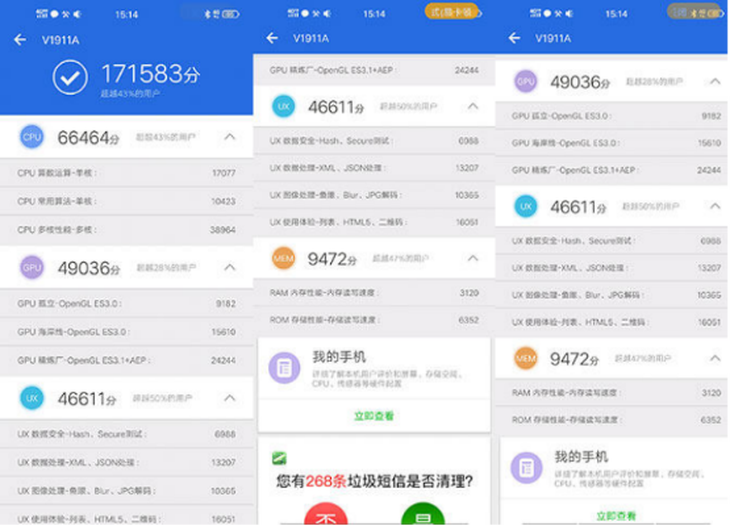Collapse the CPU 66464 section chevron
The width and height of the screenshot is (730, 526).
pos(230,137)
